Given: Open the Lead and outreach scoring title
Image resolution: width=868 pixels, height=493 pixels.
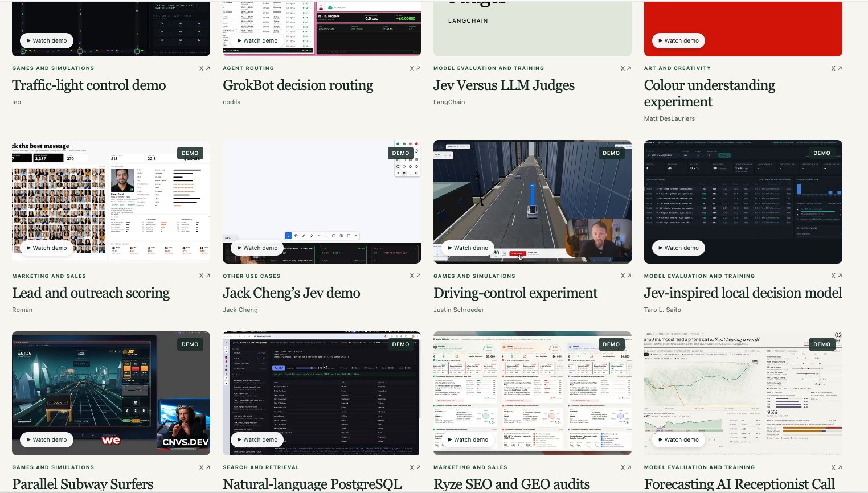Looking at the screenshot, I should 91,293.
